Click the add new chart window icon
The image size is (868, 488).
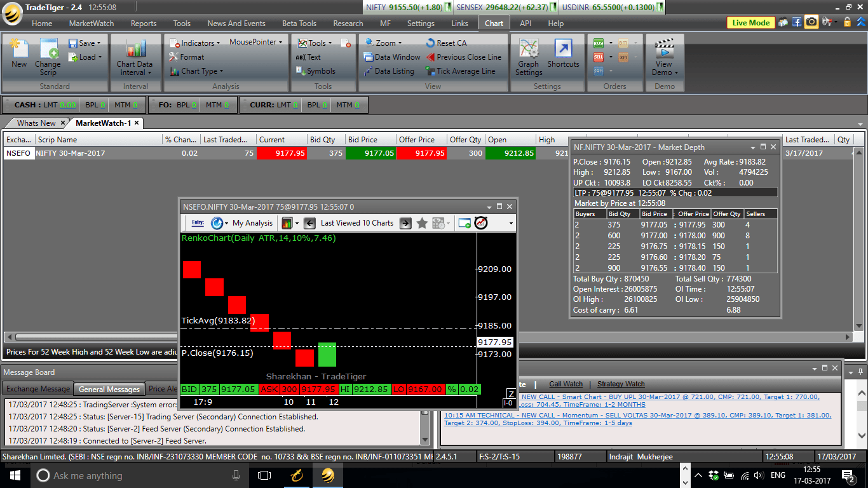coord(465,223)
